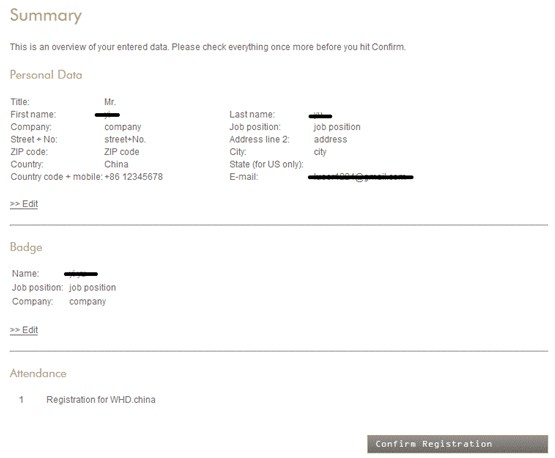Click the Personal Data heading

46,75
